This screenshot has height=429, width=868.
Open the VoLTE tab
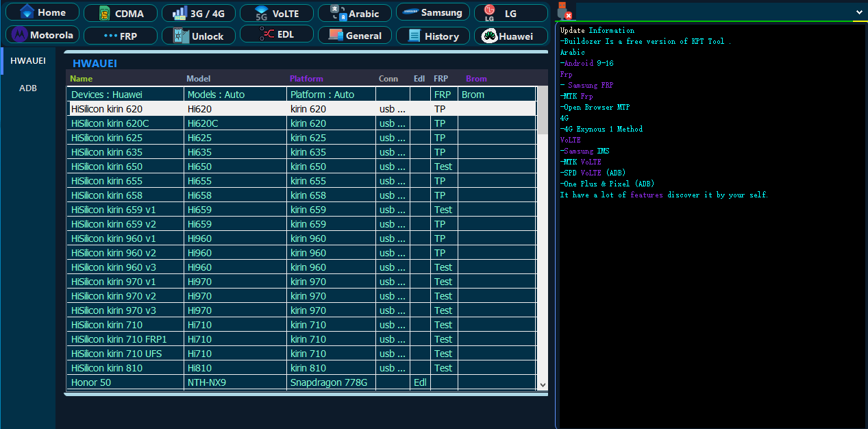277,13
